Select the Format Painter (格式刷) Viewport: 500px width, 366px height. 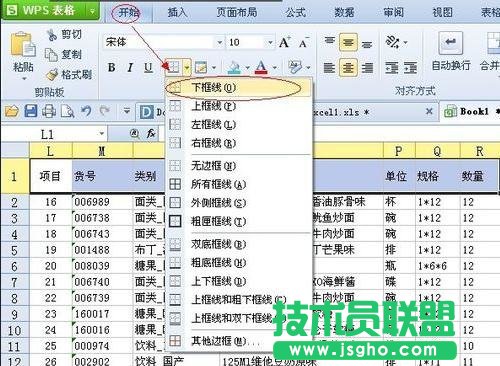coord(69,75)
